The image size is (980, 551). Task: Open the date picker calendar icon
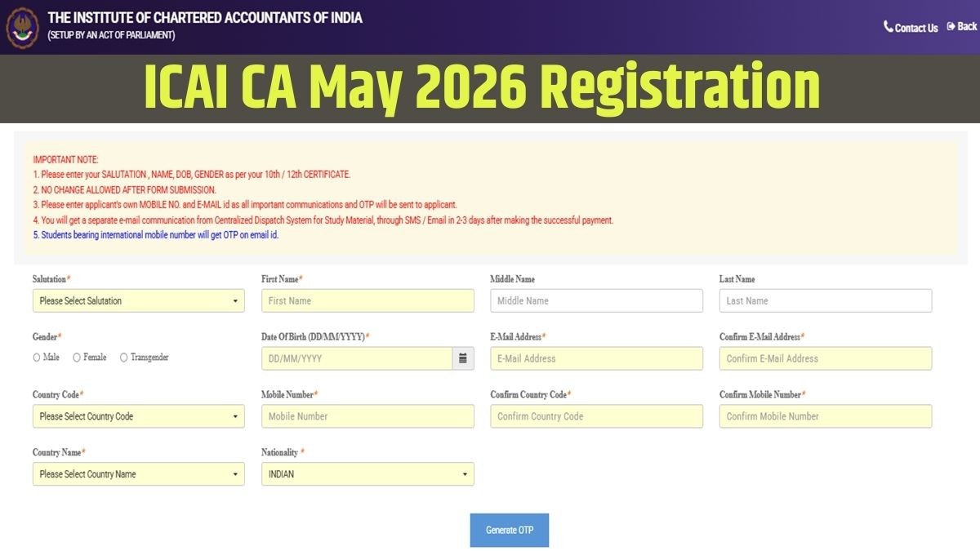point(463,358)
